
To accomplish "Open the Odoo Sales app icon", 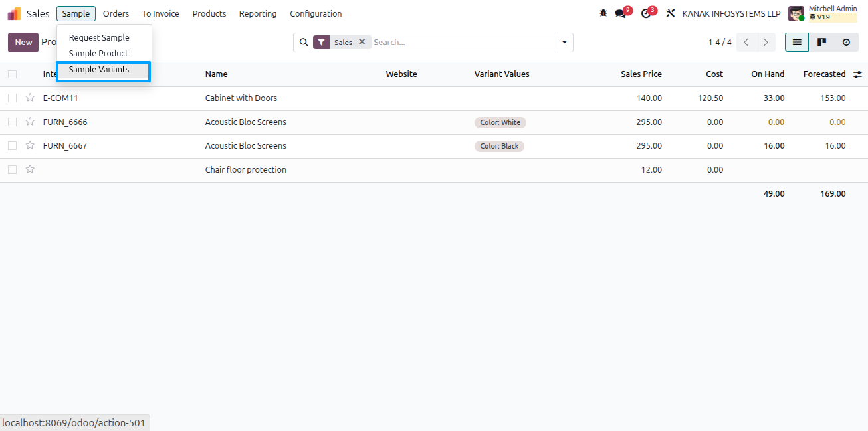I will pos(14,13).
